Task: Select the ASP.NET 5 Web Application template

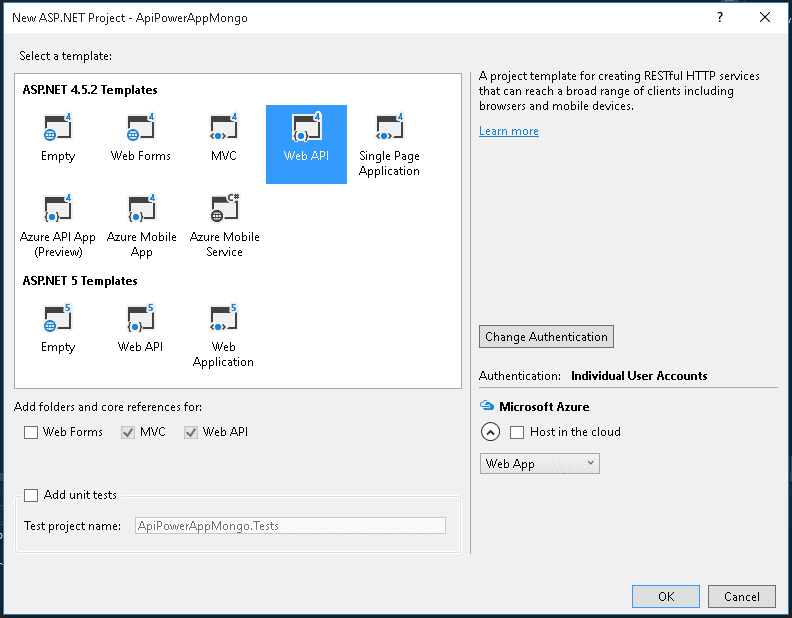Action: click(x=223, y=336)
